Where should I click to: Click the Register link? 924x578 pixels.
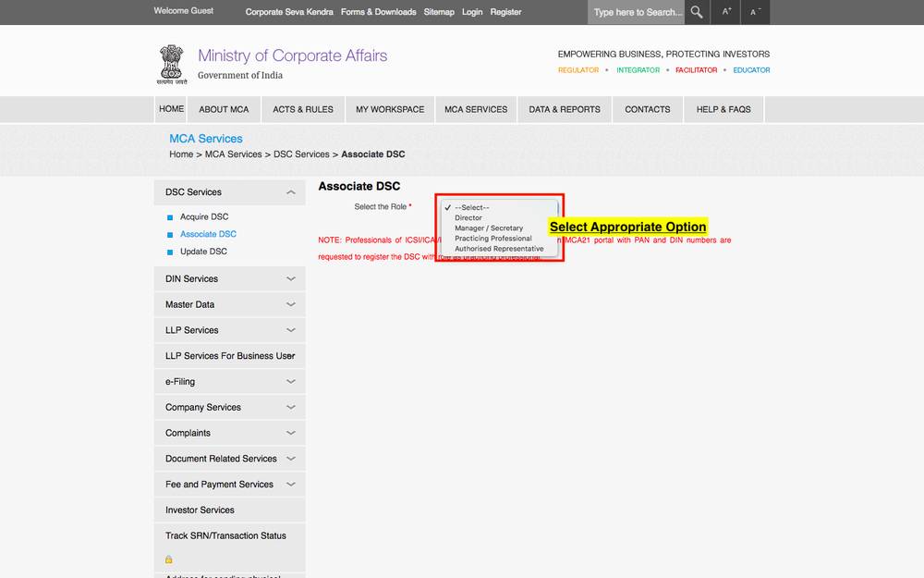pyautogui.click(x=505, y=12)
